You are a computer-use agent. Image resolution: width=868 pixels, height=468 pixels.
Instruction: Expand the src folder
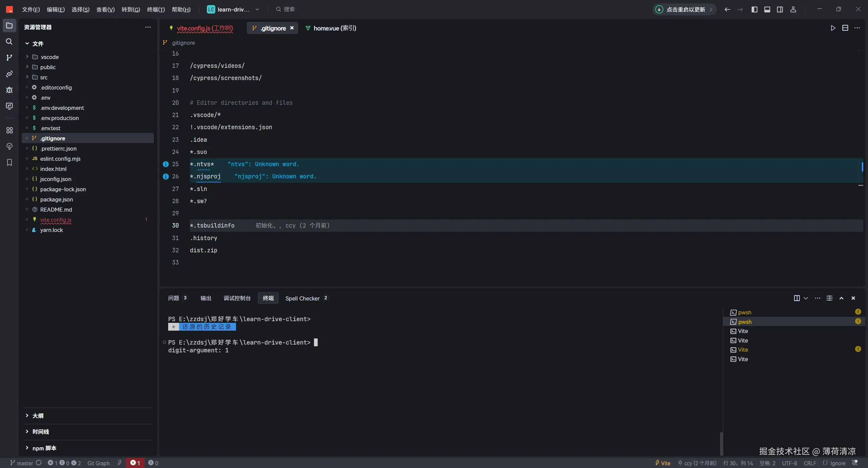pos(44,77)
